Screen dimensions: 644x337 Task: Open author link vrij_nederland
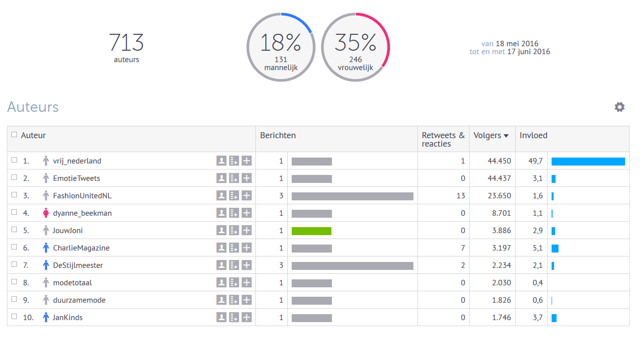click(77, 161)
